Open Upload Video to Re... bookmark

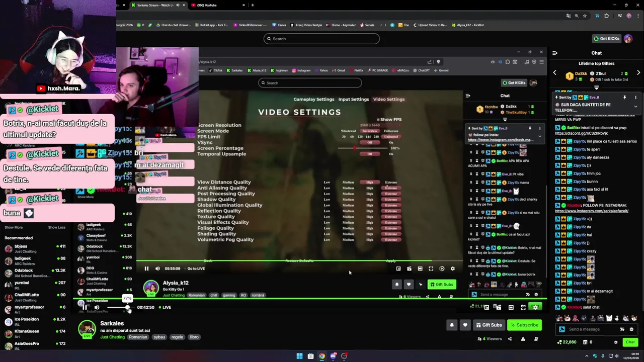(429, 25)
